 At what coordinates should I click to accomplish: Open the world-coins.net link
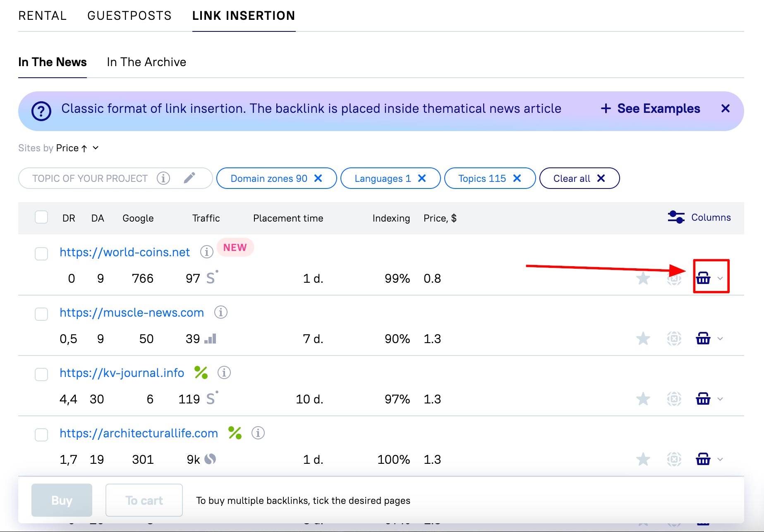[125, 252]
